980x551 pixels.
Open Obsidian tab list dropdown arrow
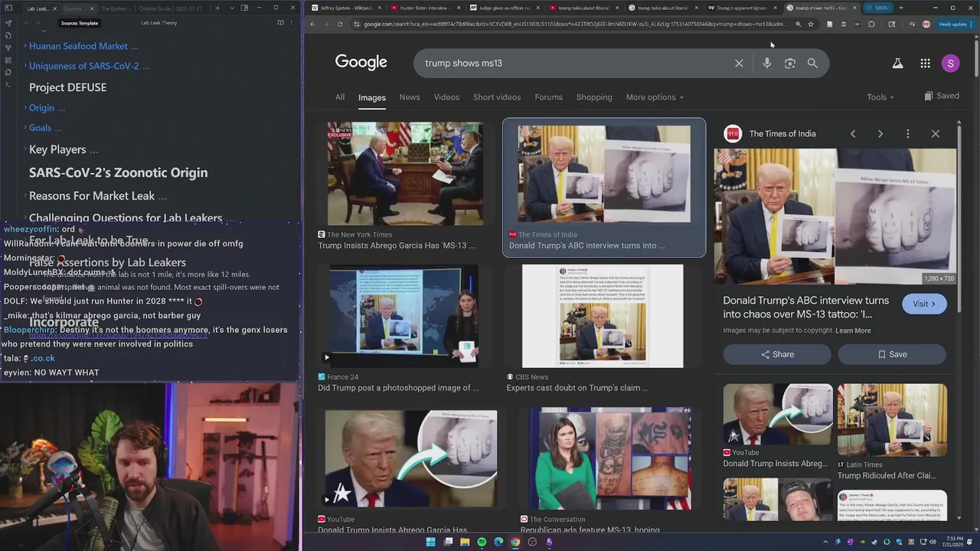click(x=230, y=8)
